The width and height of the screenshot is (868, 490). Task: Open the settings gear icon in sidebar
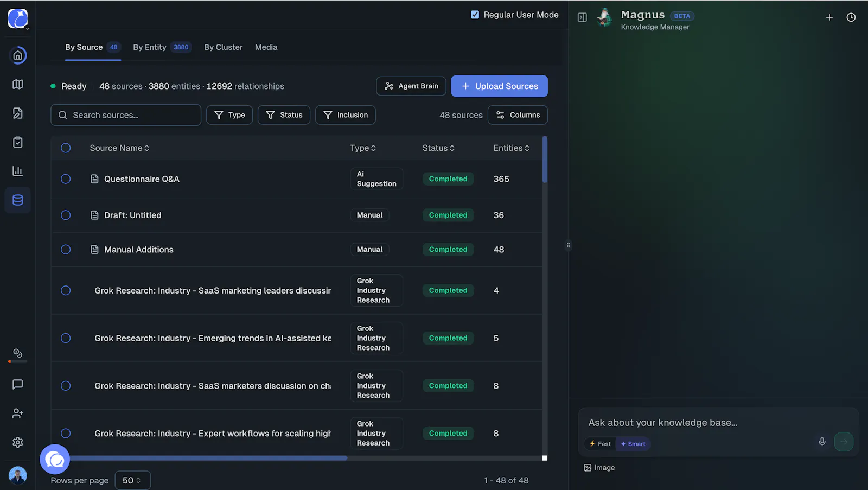coord(18,442)
